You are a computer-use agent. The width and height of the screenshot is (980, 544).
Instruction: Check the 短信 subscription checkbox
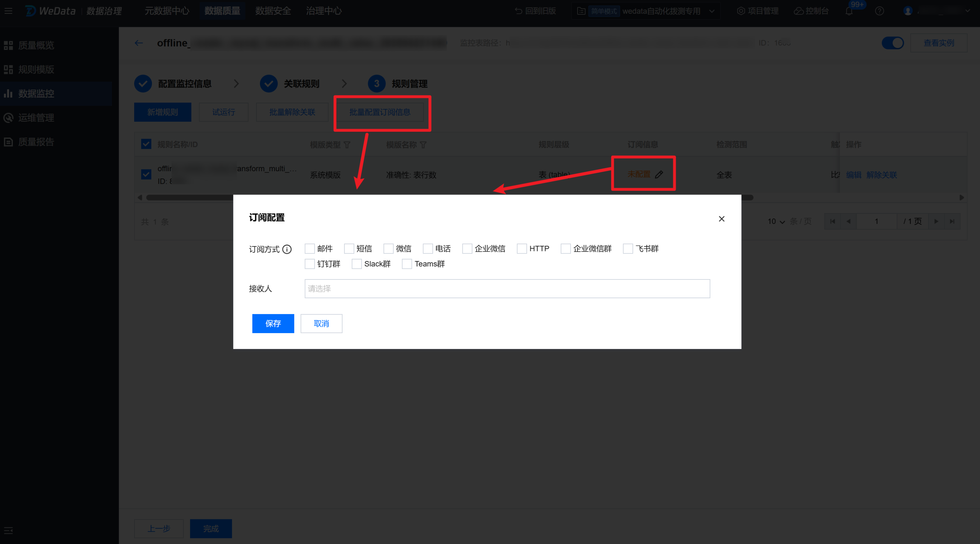point(349,248)
